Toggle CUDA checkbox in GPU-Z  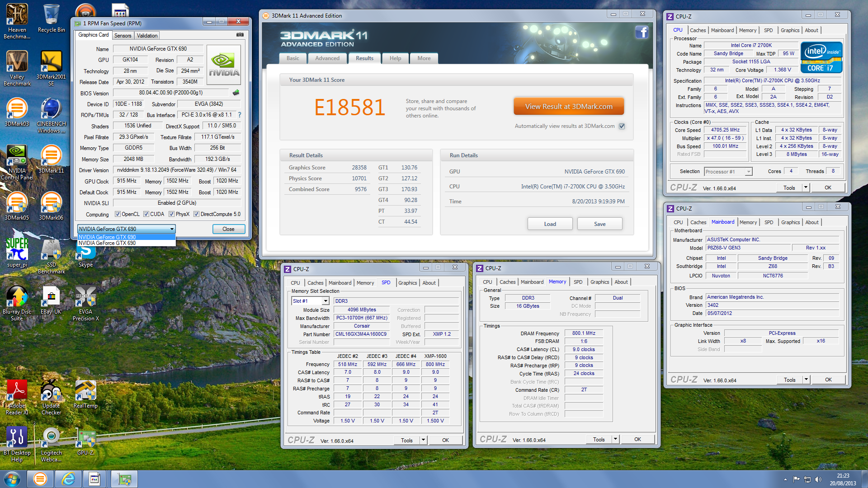click(x=146, y=214)
